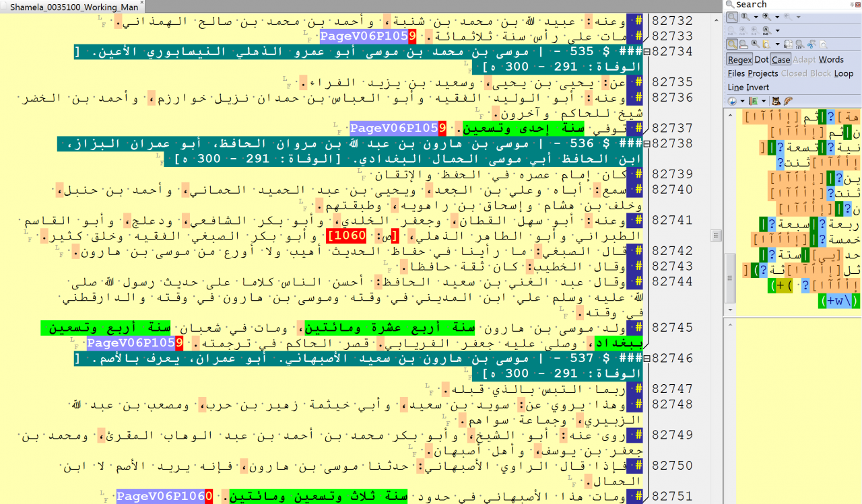Click the folder search icon

click(766, 44)
